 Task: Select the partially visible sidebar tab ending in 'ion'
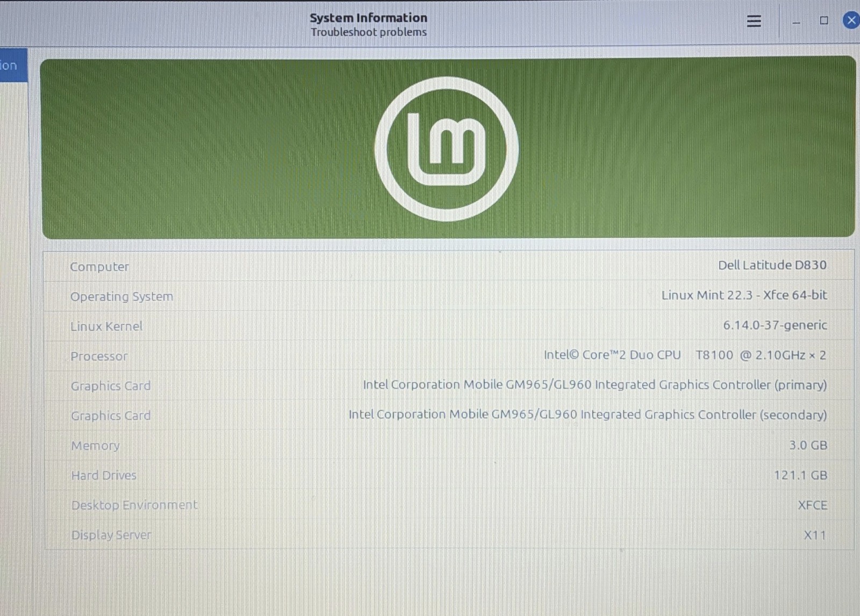click(x=13, y=65)
